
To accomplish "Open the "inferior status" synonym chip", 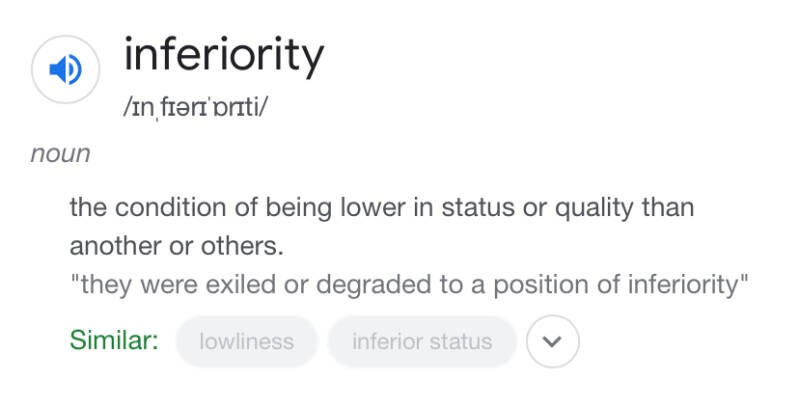I will (x=422, y=341).
